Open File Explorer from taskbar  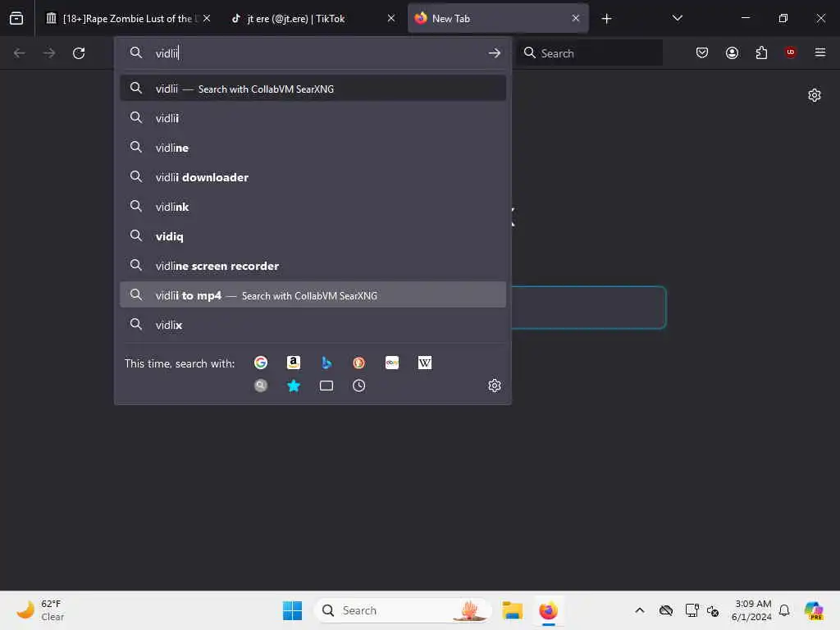[x=512, y=610]
